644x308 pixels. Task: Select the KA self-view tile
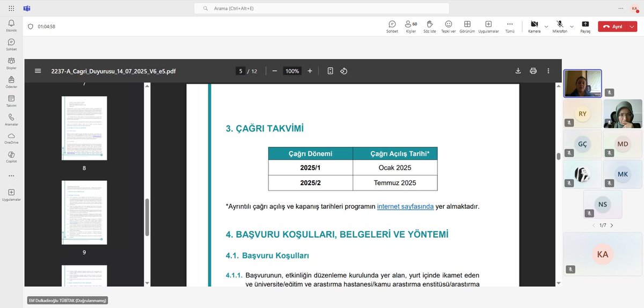603,254
